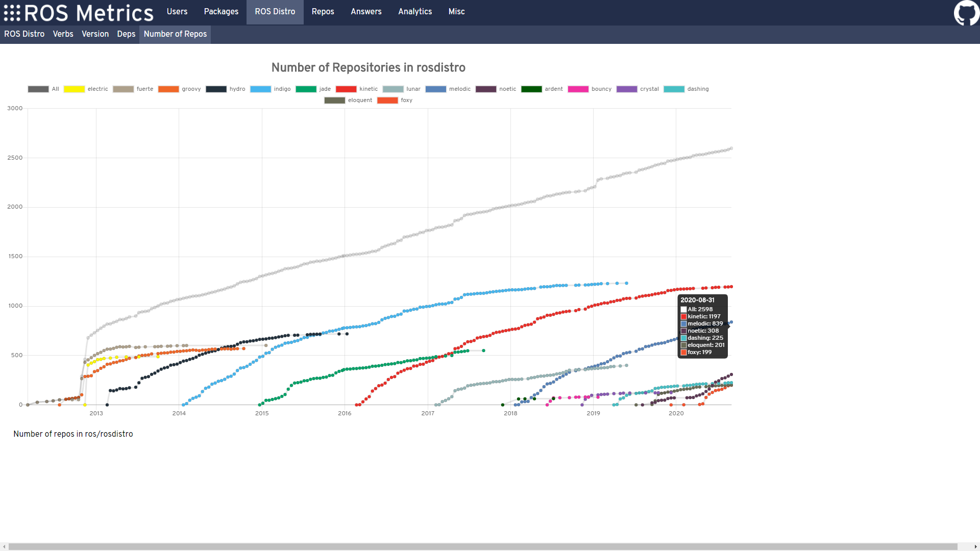
Task: Click the last gray All data point
Action: (731, 148)
